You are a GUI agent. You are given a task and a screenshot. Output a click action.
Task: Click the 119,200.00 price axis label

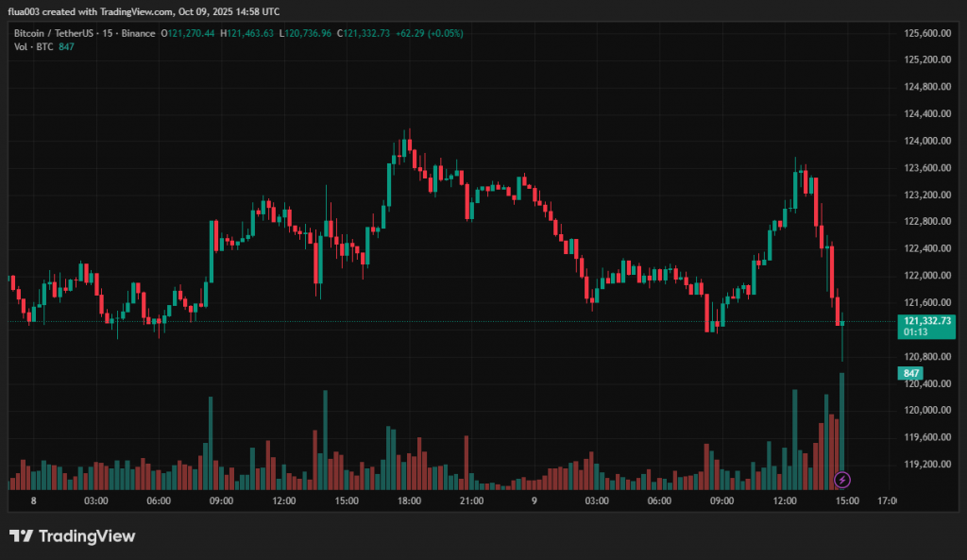pos(926,465)
